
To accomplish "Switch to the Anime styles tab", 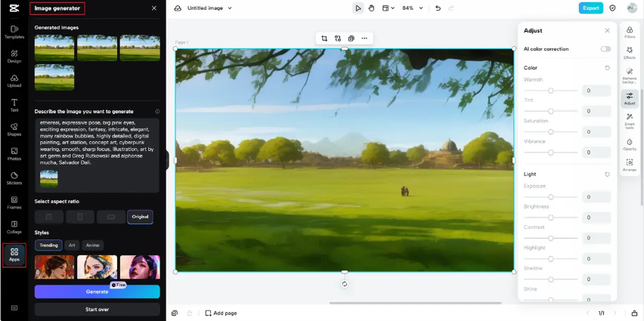I will pos(93,245).
